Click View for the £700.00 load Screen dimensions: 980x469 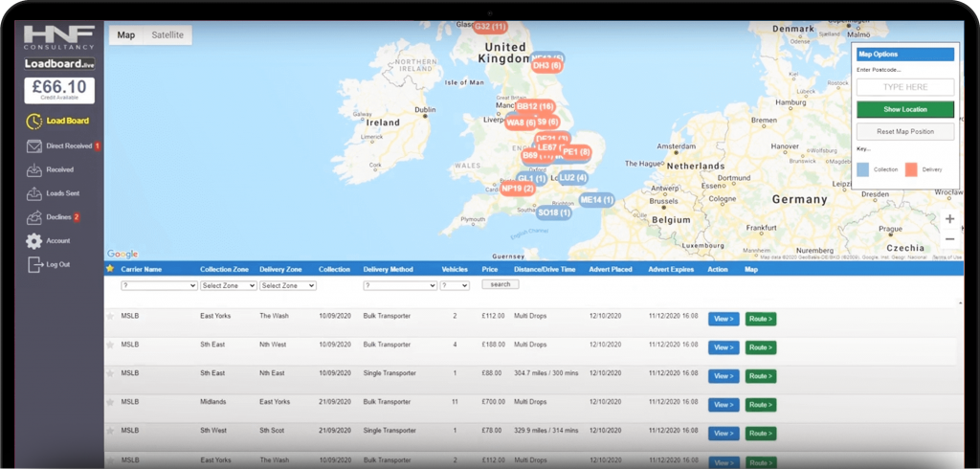click(x=724, y=405)
